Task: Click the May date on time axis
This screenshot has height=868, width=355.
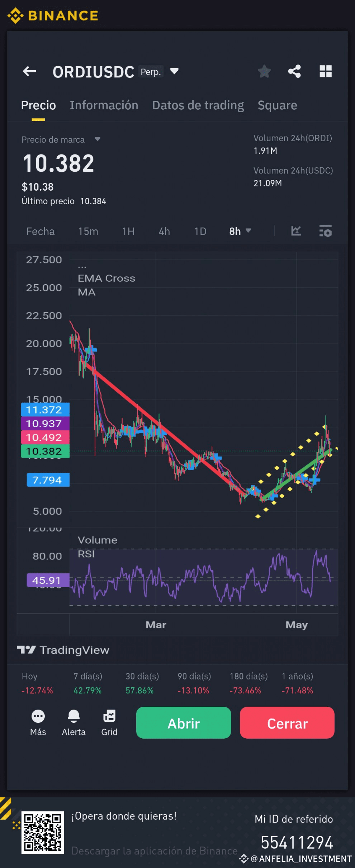Action: point(297,625)
